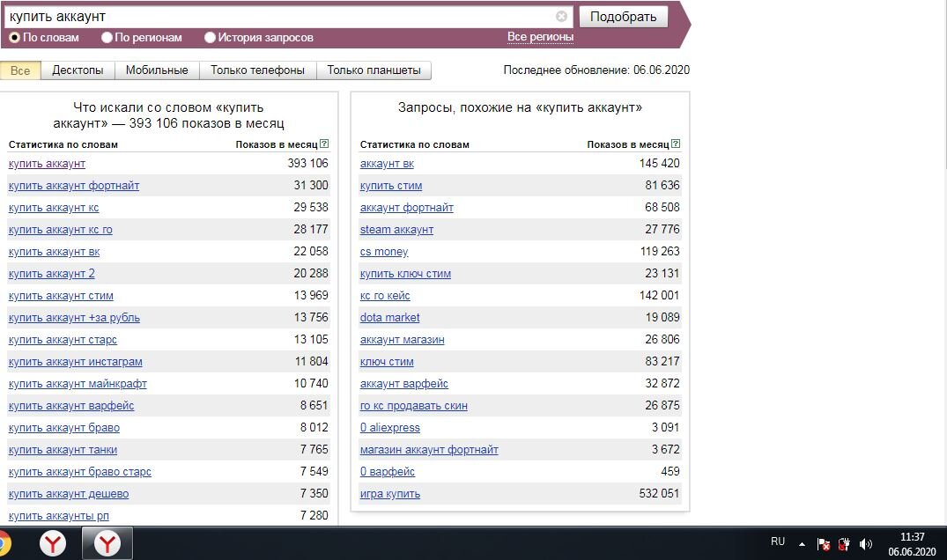Click the network status tray icon
Screen dimensions: 947x560
[844, 543]
